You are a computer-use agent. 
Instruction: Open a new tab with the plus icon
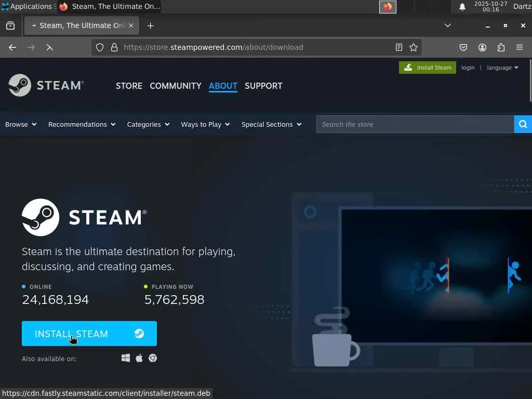point(150,26)
